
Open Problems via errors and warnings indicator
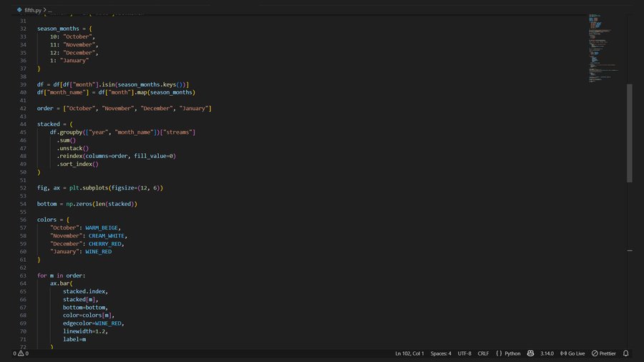coord(21,353)
